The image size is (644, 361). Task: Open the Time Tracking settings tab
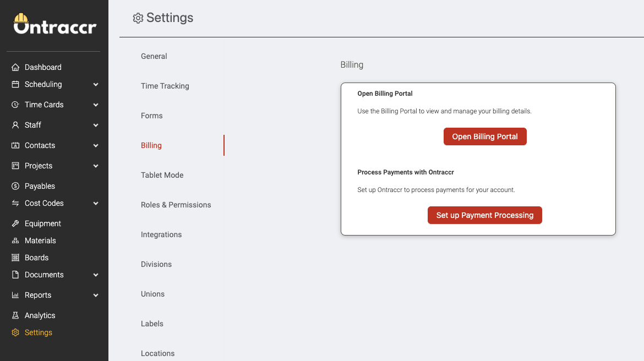tap(165, 86)
